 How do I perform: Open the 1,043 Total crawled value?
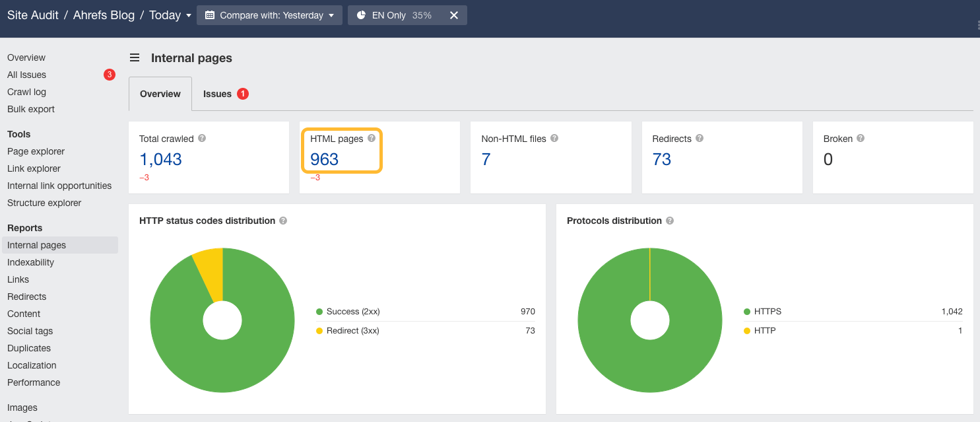[x=160, y=159]
